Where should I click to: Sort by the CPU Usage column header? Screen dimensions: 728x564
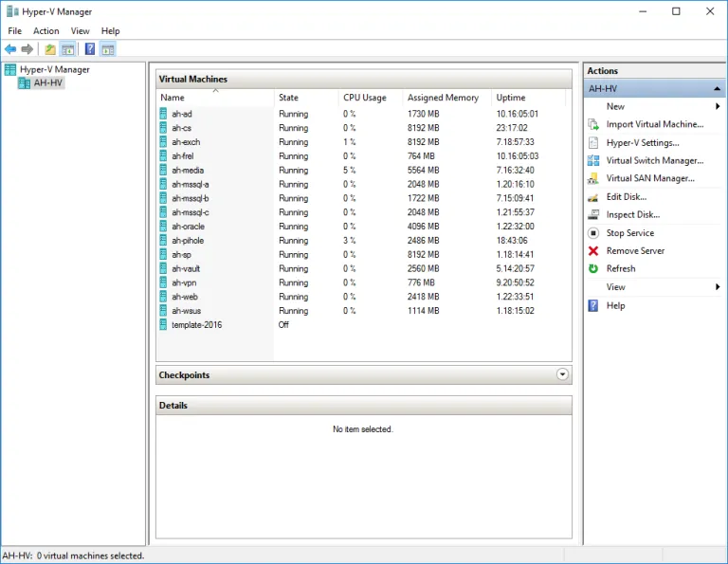pos(371,98)
